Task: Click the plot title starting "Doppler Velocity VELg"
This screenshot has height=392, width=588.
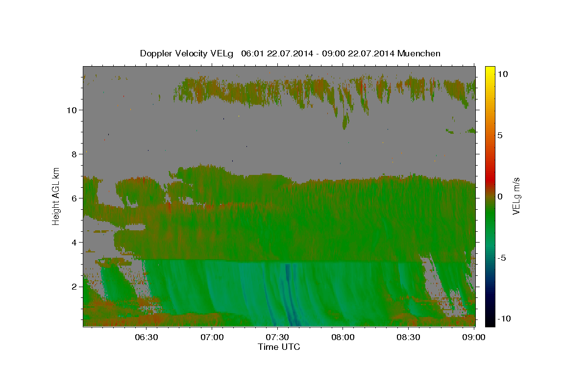Action: pyautogui.click(x=290, y=53)
